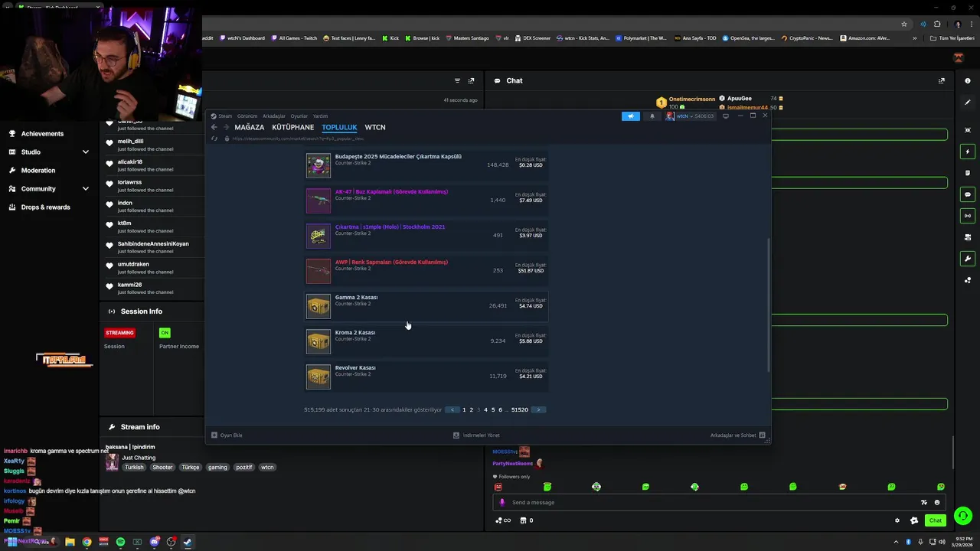Open the shop icon showing 0
The image size is (980, 551).
527,520
